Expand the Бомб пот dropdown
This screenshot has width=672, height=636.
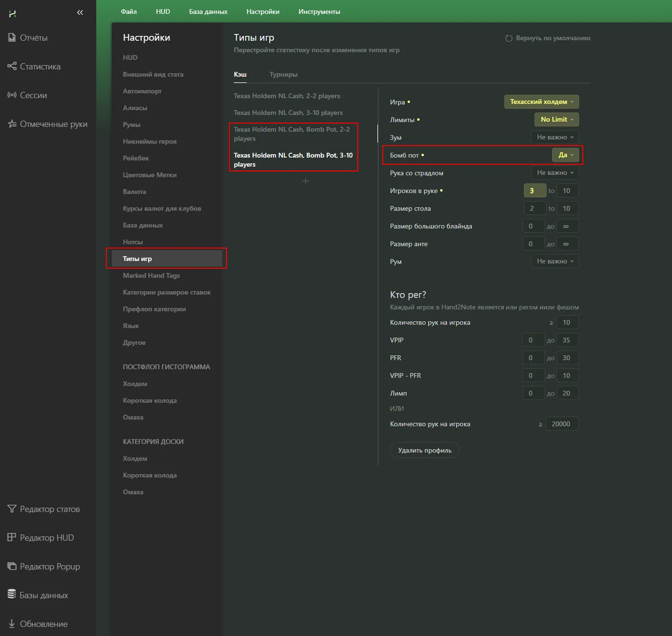[x=565, y=155]
